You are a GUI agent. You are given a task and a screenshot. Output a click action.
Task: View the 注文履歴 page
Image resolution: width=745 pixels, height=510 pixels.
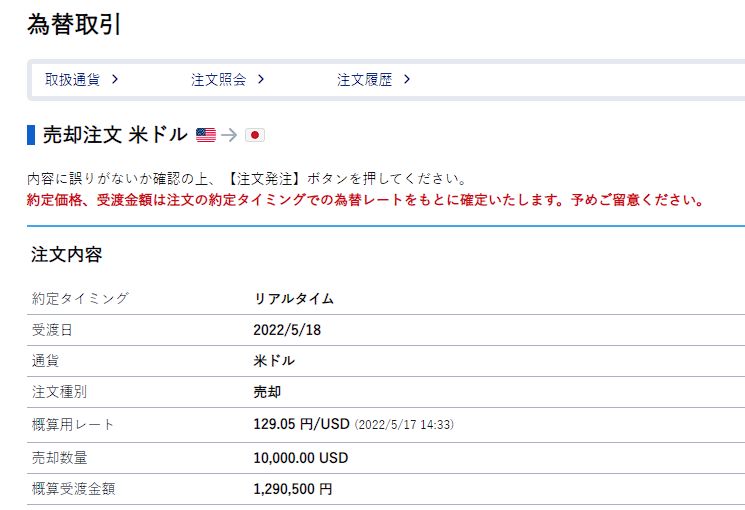364,79
